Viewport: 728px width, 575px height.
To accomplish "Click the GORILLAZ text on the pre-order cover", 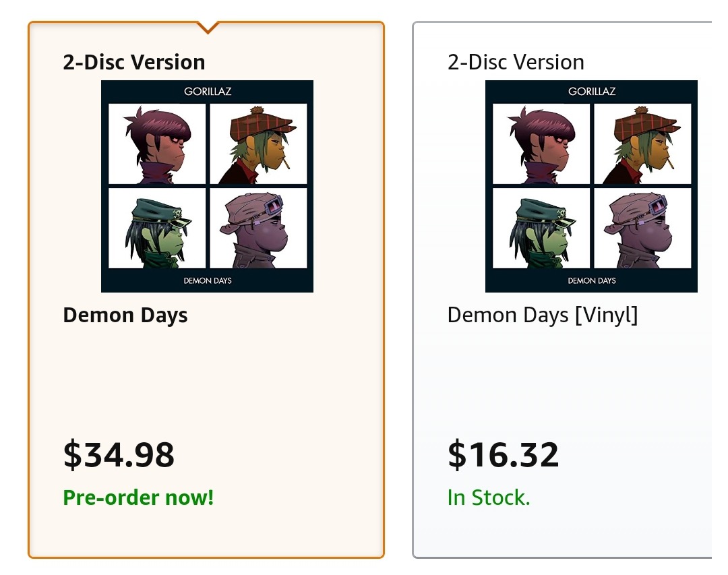I will (x=208, y=91).
